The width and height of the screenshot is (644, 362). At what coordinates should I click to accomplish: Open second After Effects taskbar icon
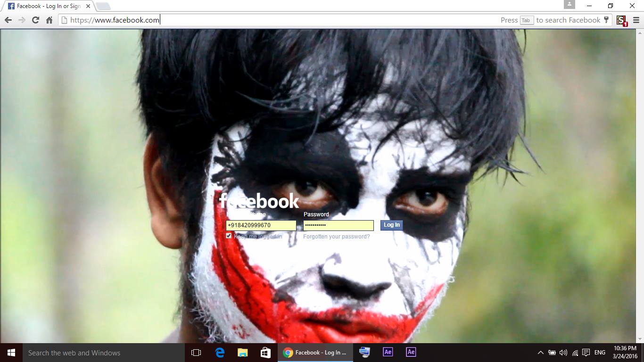click(411, 353)
